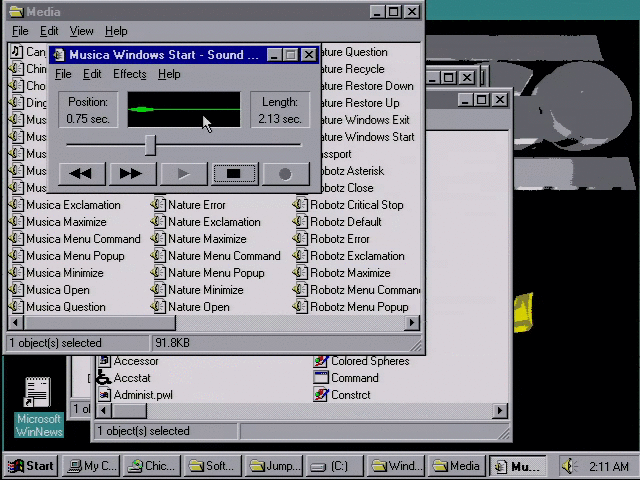The image size is (640, 480).
Task: Select the Accessor file icon
Action: click(x=104, y=360)
